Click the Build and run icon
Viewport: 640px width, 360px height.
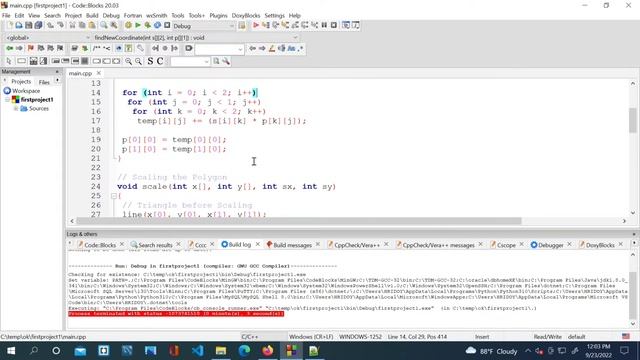148,25
